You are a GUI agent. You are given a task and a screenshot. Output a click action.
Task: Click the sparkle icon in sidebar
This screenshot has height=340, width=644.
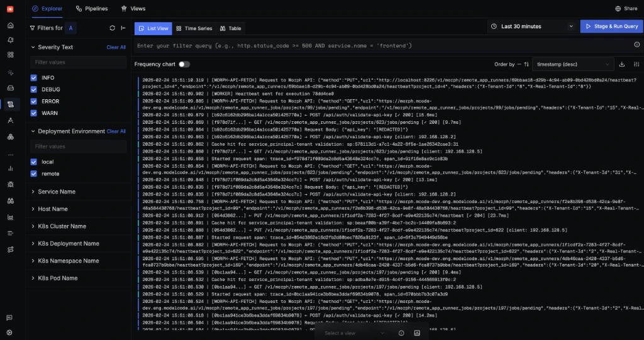click(x=11, y=73)
